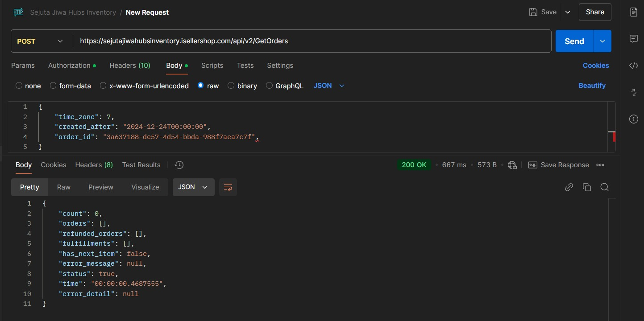Screen dimensions: 644x321
Task: Open the JSON body format dropdown
Action: [x=329, y=86]
